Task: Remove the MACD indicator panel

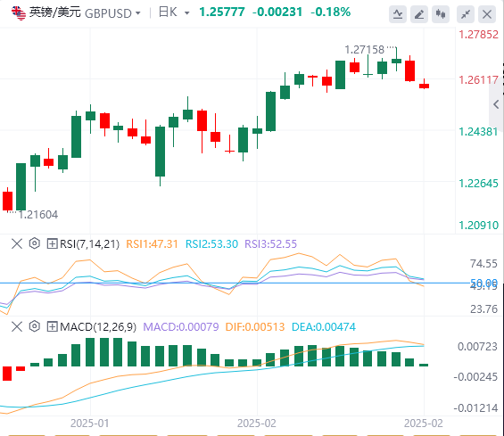Action: pos(17,326)
